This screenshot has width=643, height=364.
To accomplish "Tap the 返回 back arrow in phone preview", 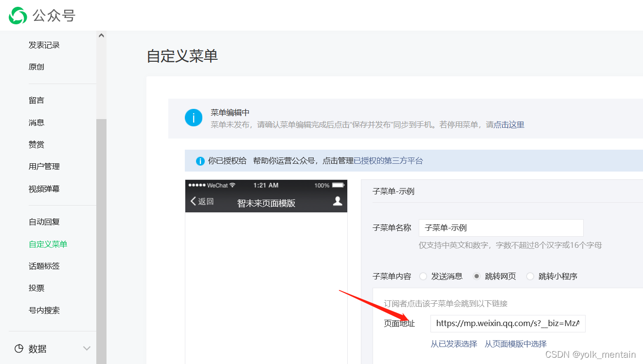I will [202, 201].
